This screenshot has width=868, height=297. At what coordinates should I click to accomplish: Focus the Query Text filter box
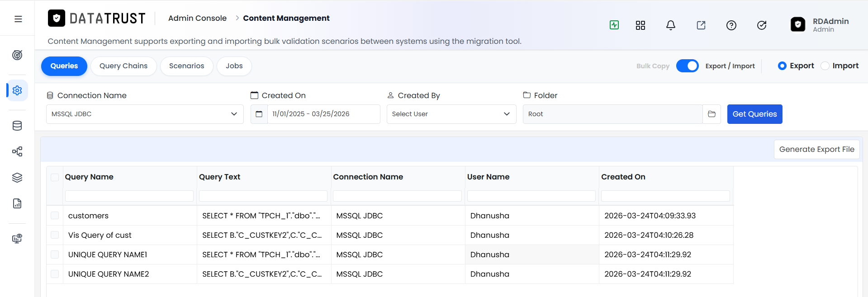(x=263, y=196)
